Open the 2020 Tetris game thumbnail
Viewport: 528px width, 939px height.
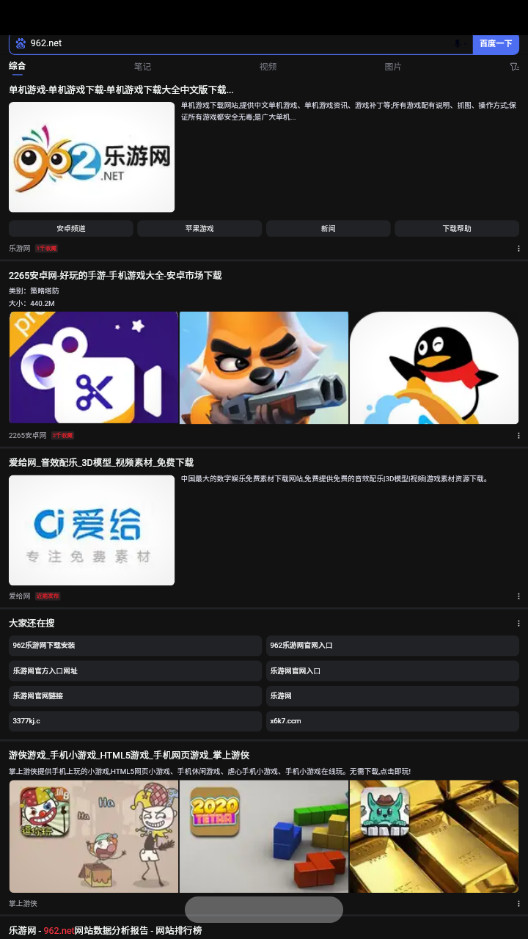[264, 837]
